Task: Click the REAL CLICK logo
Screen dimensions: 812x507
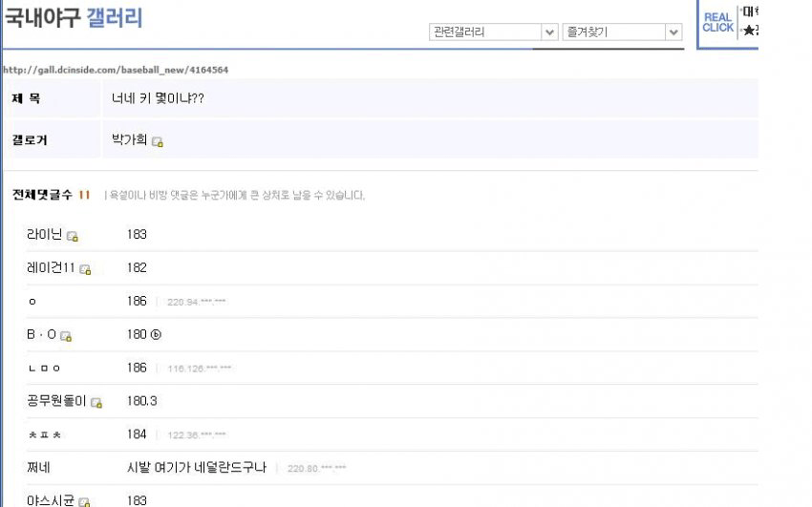Action: 717,22
